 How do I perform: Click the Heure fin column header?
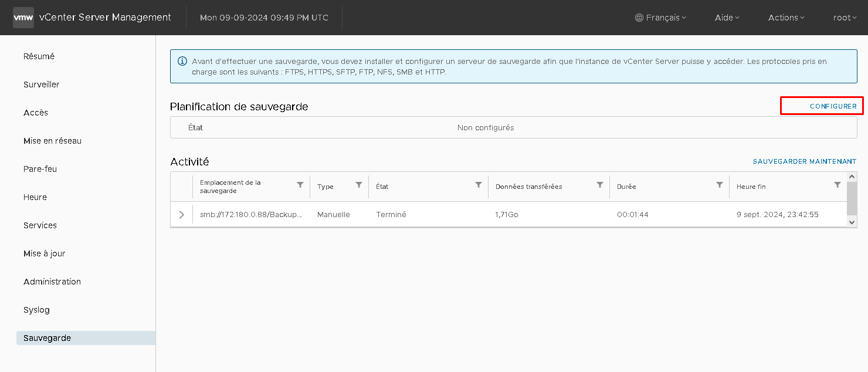[x=751, y=187]
